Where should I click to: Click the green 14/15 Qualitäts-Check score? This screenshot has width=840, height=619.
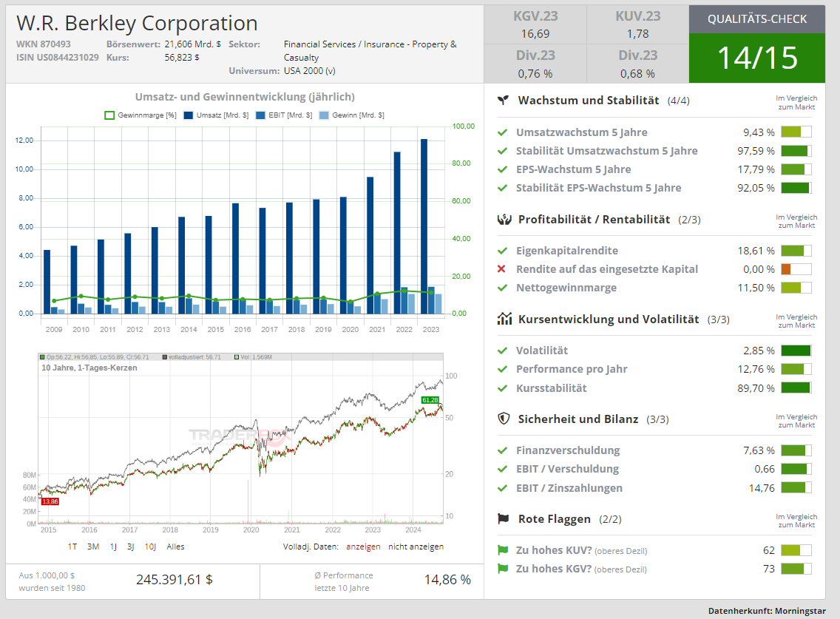tap(756, 58)
